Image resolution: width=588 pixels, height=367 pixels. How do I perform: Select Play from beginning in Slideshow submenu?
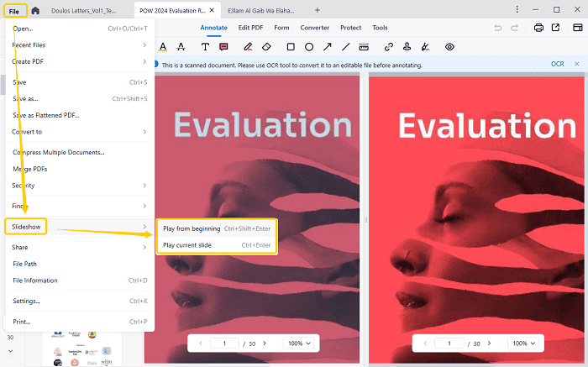(217, 228)
